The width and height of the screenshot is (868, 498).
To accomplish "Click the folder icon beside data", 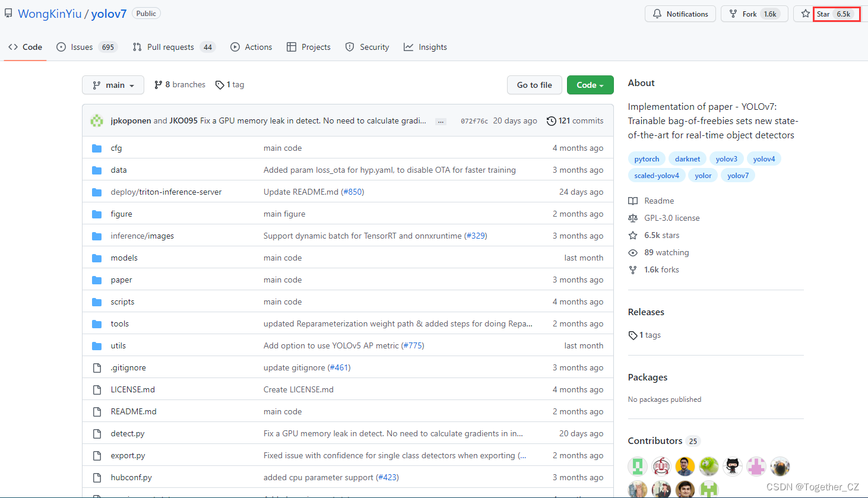I will (x=97, y=170).
